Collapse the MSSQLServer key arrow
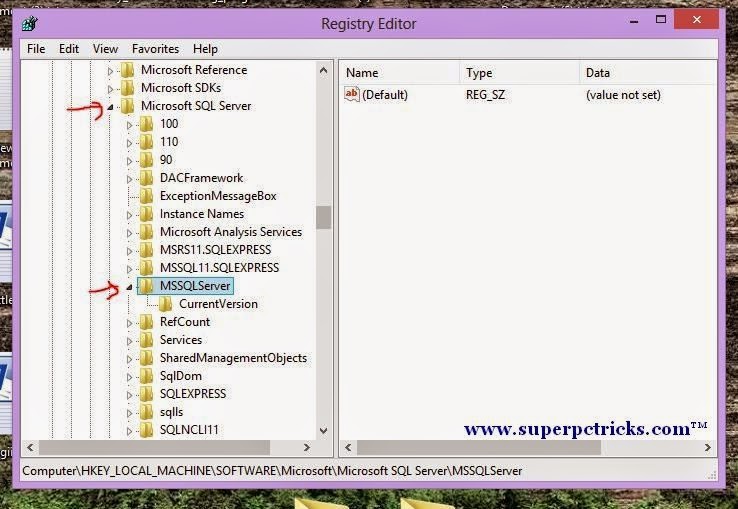Viewport: 738px width, 509px height. [129, 287]
